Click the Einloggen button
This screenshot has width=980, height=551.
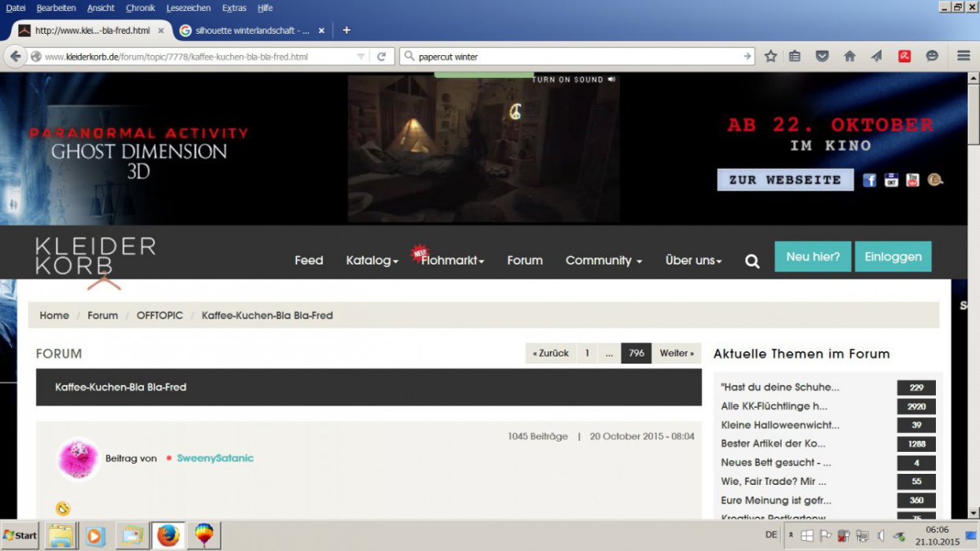(893, 257)
